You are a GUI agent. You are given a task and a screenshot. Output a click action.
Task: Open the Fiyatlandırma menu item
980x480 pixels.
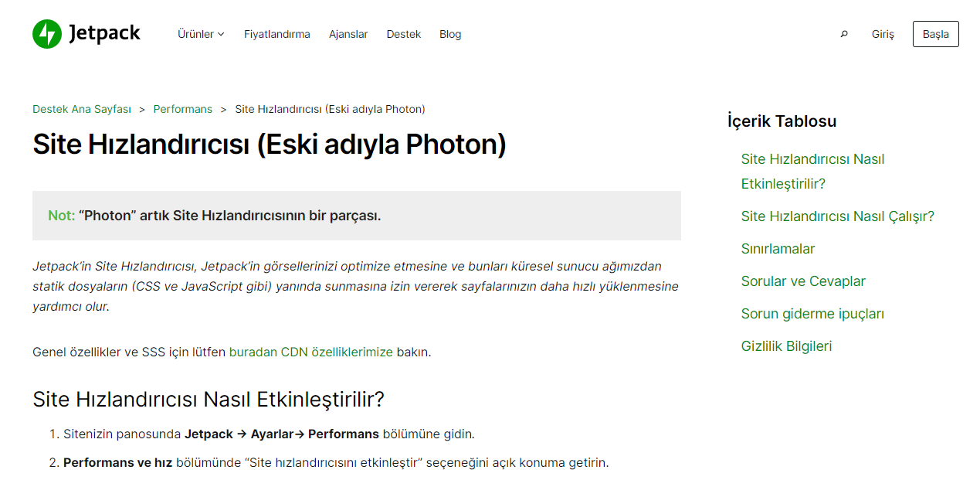point(276,34)
